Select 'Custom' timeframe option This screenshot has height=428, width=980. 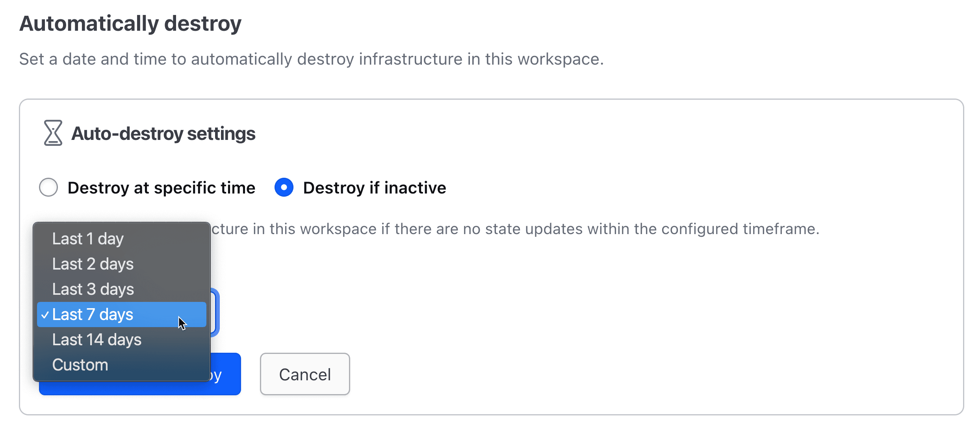coord(80,365)
